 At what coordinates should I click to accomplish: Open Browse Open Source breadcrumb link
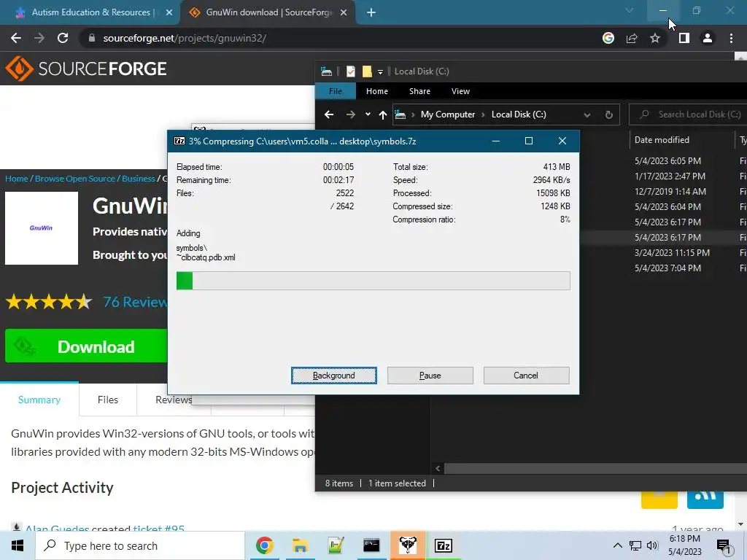pos(75,179)
